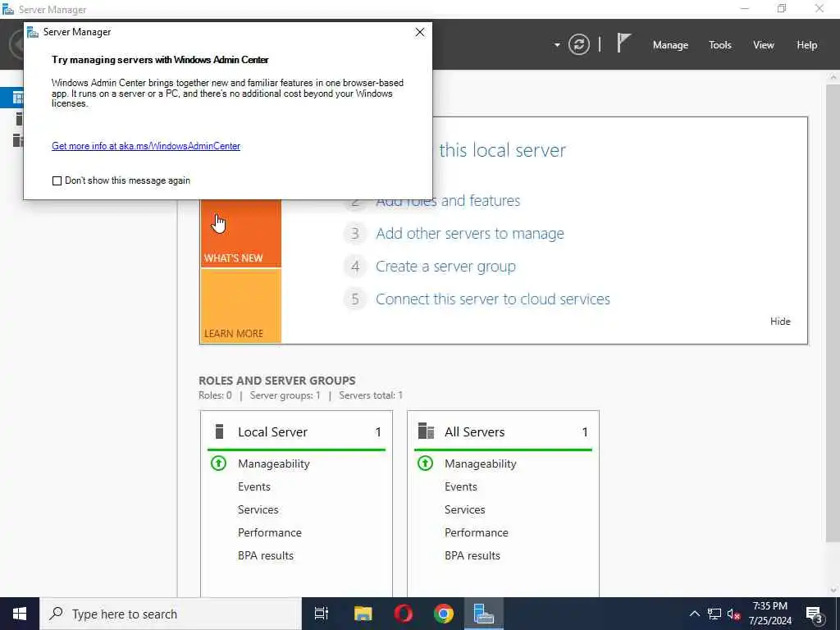
Task: Follow the aka.ms/WindowsAdminCenter link
Action: pos(146,146)
